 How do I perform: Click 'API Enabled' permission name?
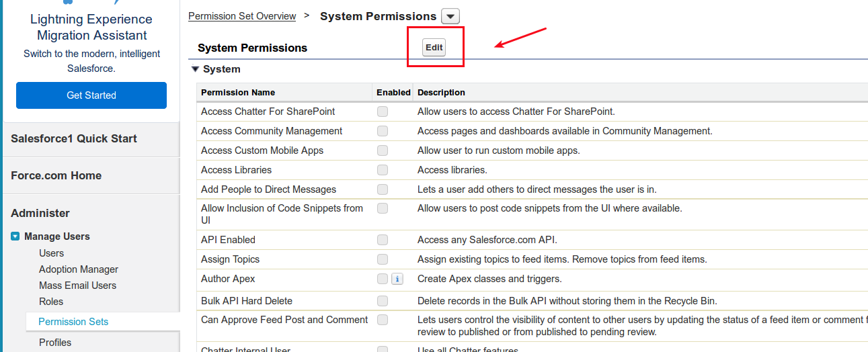228,240
